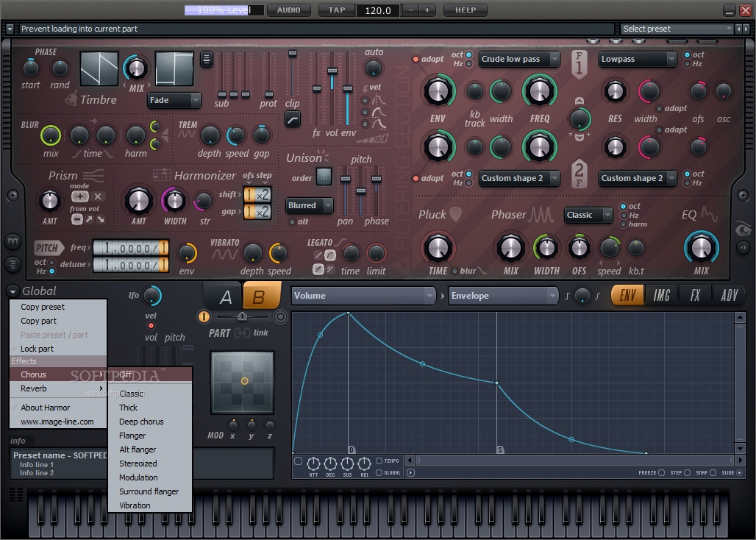Click the XY modulation pad
Viewport: 756px width, 540px height.
point(243,383)
